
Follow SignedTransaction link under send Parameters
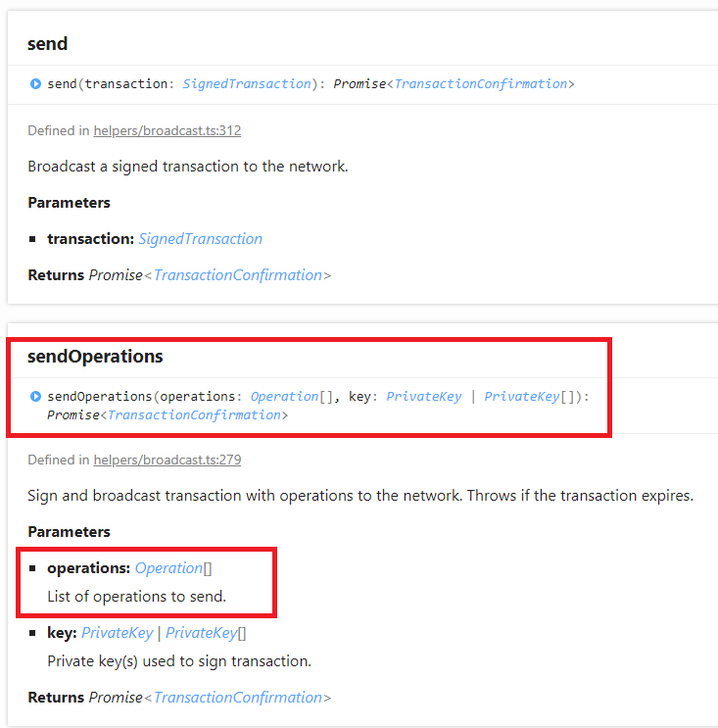point(201,239)
